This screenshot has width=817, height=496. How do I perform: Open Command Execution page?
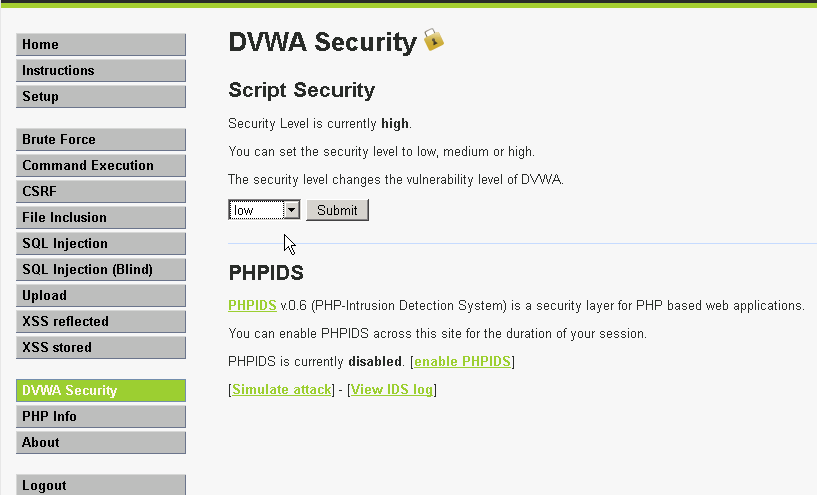click(x=101, y=166)
